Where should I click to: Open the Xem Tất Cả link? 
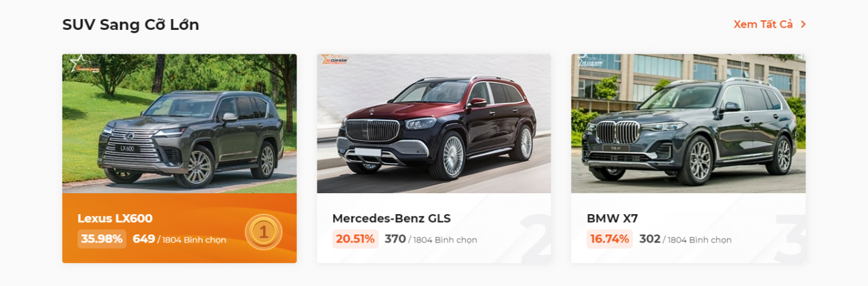click(x=763, y=24)
